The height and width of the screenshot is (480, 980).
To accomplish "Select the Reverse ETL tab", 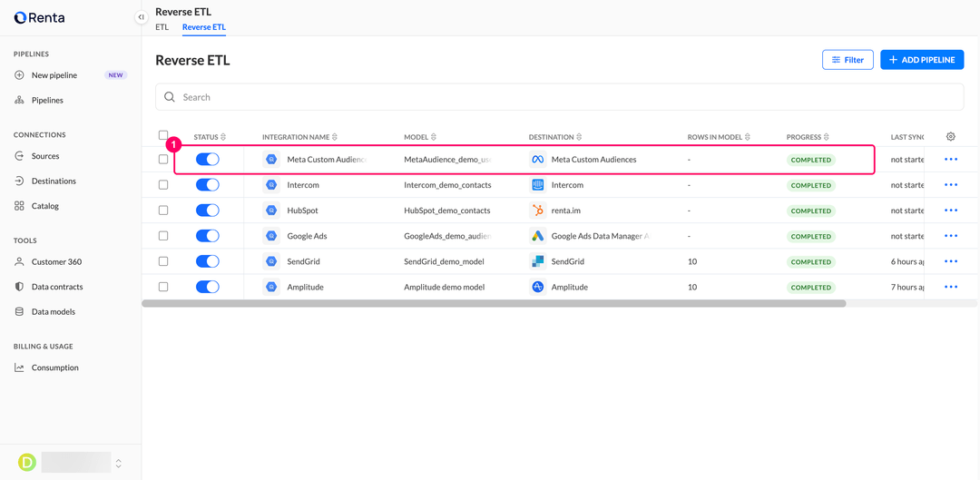I will point(204,27).
